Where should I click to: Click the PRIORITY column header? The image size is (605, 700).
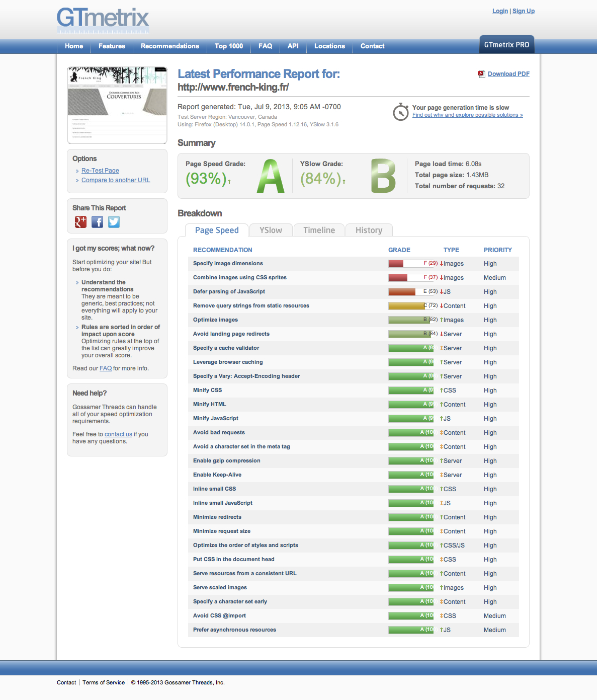point(498,250)
